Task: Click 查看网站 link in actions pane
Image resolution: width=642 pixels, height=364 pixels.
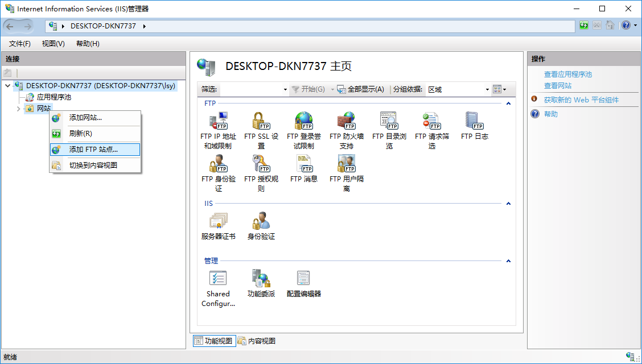Action: click(x=558, y=86)
